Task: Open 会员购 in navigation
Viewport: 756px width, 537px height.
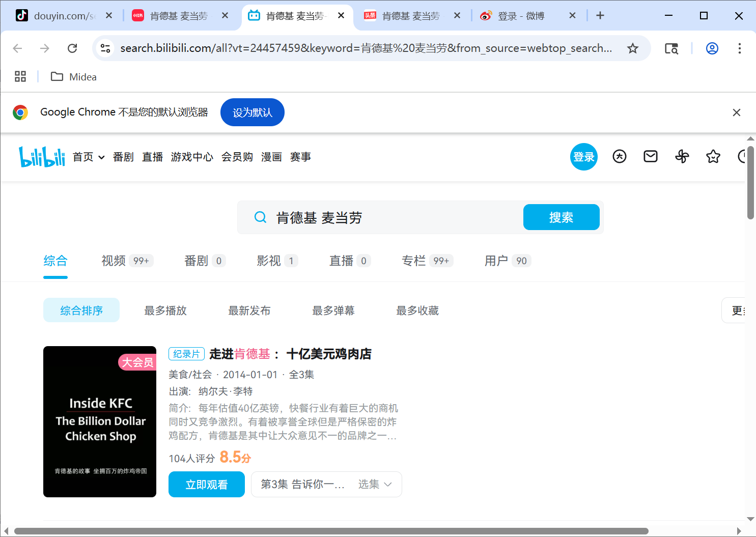Action: (x=237, y=157)
